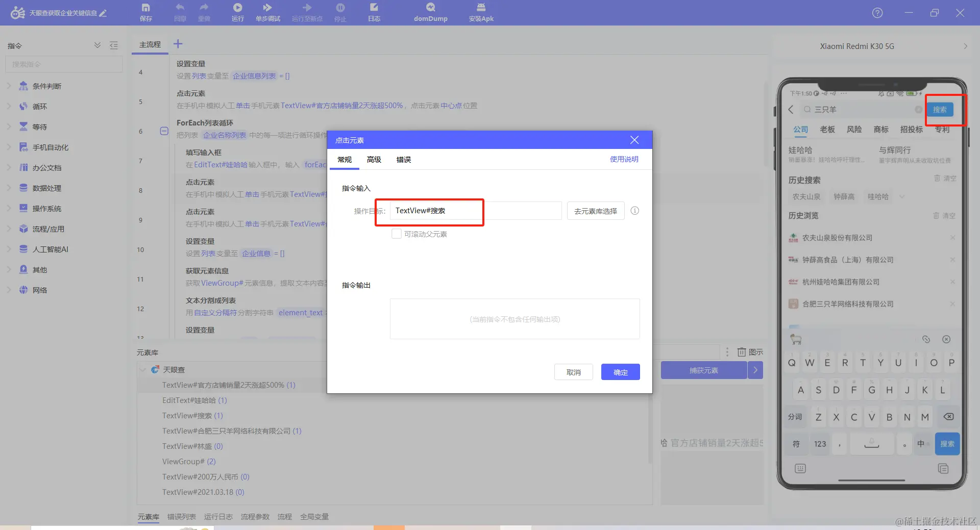Expand the device panel arrow beside Xiaomi Redmi K30 5G
The width and height of the screenshot is (980, 530).
(966, 46)
